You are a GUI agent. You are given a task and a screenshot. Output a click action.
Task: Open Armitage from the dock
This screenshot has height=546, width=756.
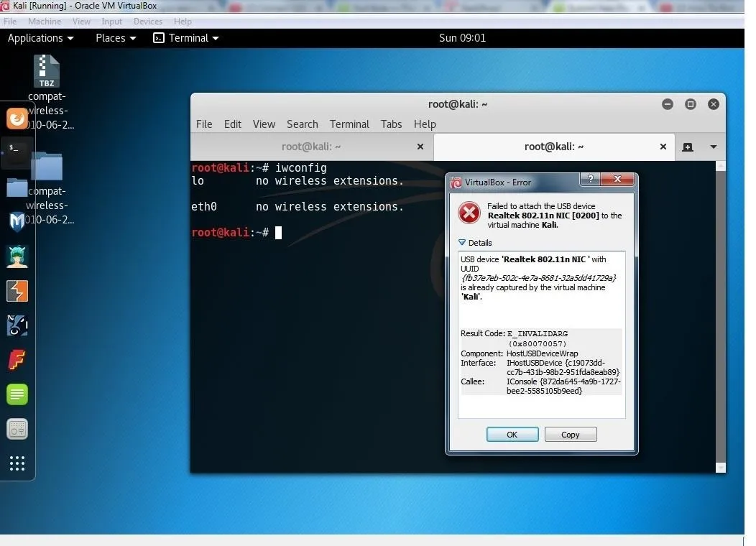[17, 256]
